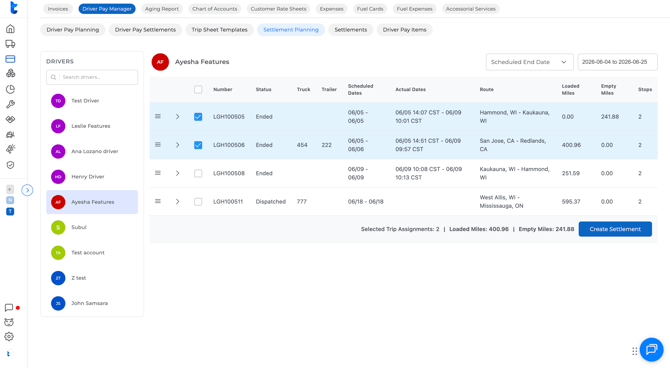Select the billing card icon in sidebar

10,59
